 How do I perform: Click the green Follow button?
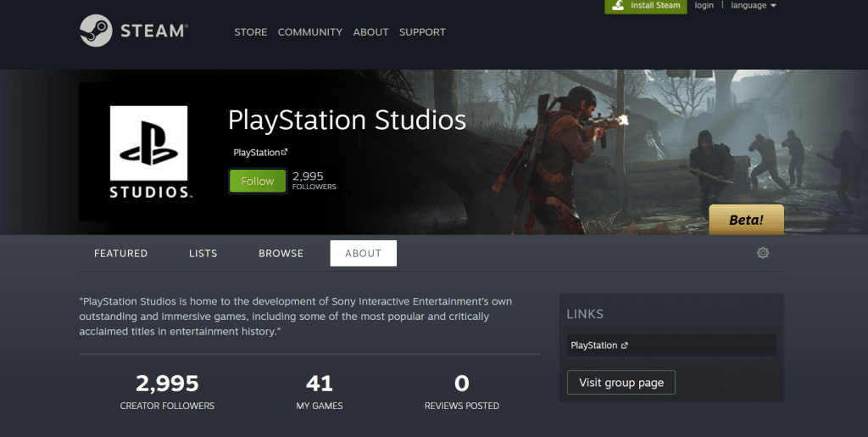[258, 181]
